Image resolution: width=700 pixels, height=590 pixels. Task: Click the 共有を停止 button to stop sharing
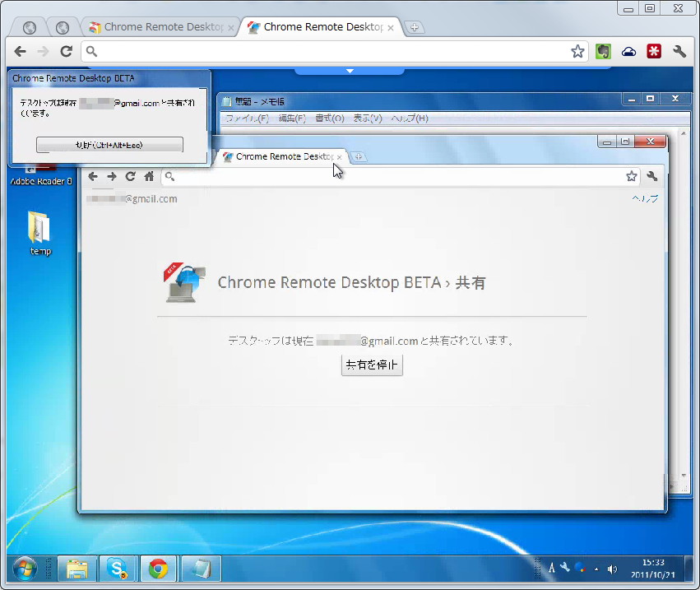tap(372, 365)
